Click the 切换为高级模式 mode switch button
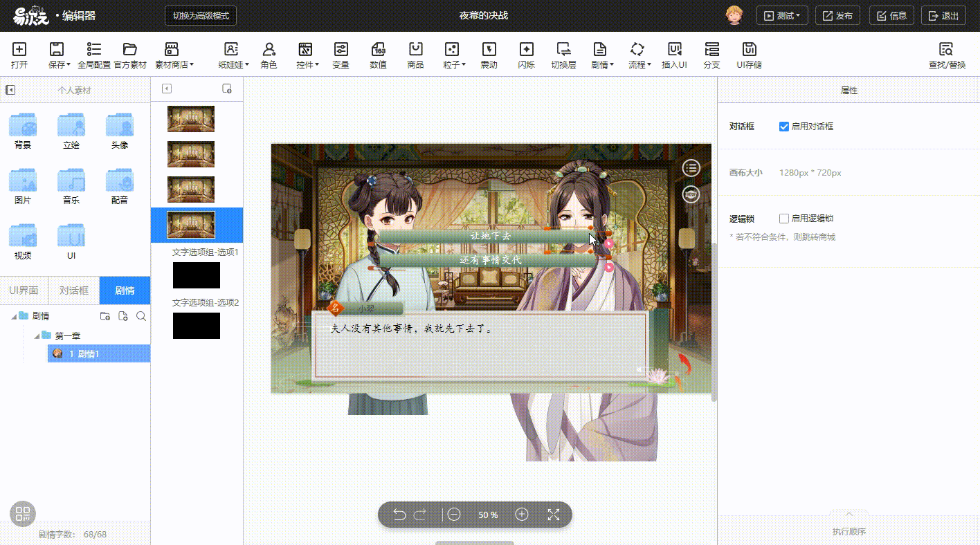Viewport: 980px width, 545px height. (201, 15)
